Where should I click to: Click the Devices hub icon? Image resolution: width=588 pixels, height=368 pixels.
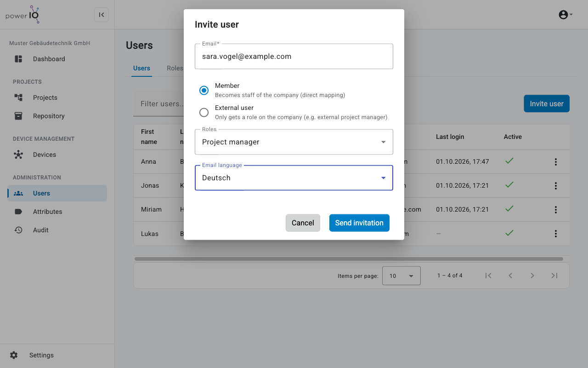point(18,155)
